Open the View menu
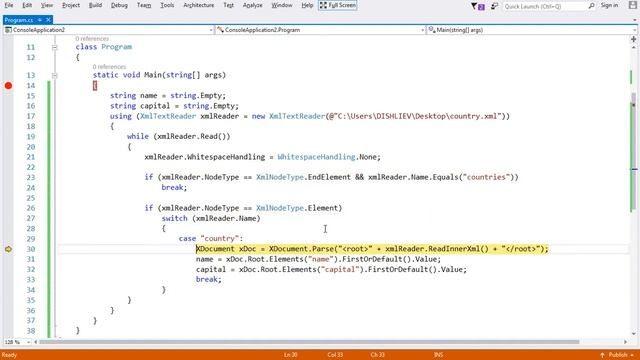 point(47,5)
